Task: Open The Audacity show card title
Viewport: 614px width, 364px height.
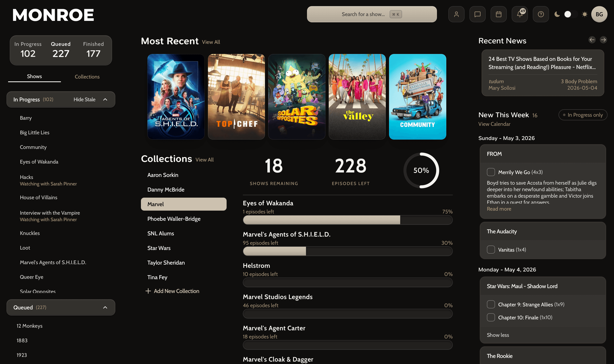Action: pos(502,231)
